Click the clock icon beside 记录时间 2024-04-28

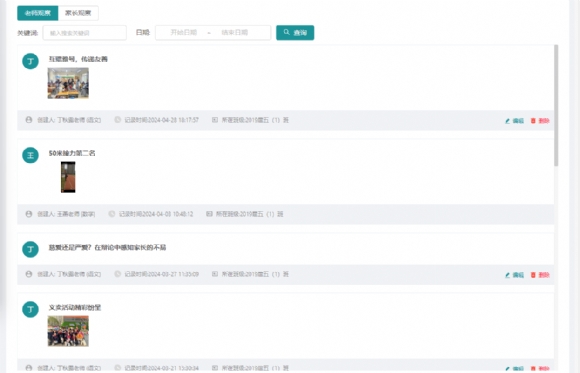tap(118, 120)
